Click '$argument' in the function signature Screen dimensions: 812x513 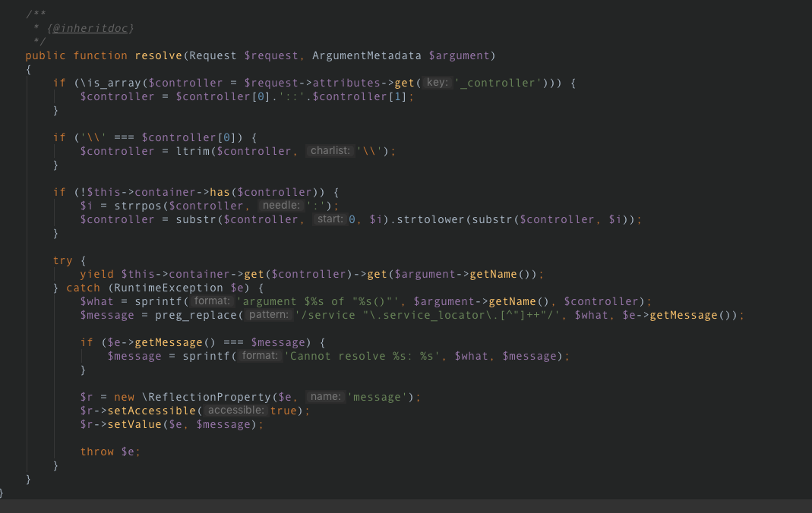coord(459,56)
